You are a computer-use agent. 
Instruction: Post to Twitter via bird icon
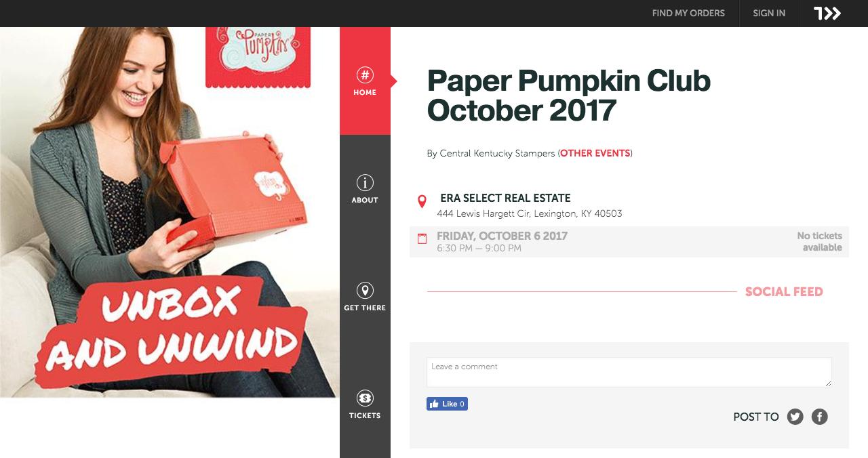coord(795,417)
